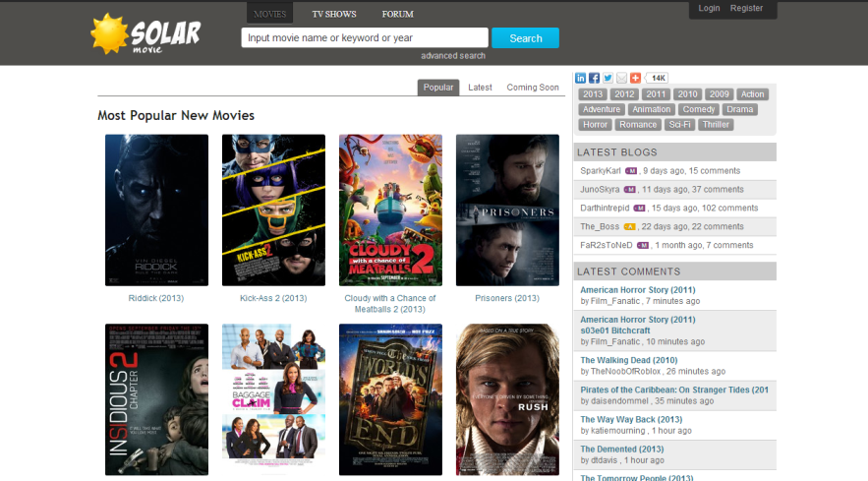Filter by the 2011 tag
This screenshot has height=481, width=868.
pos(656,94)
